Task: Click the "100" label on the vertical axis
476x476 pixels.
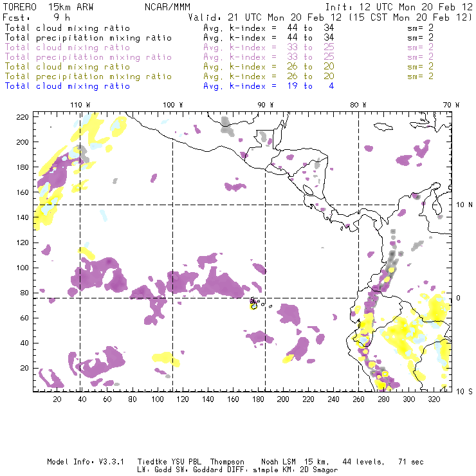Action: [x=23, y=268]
